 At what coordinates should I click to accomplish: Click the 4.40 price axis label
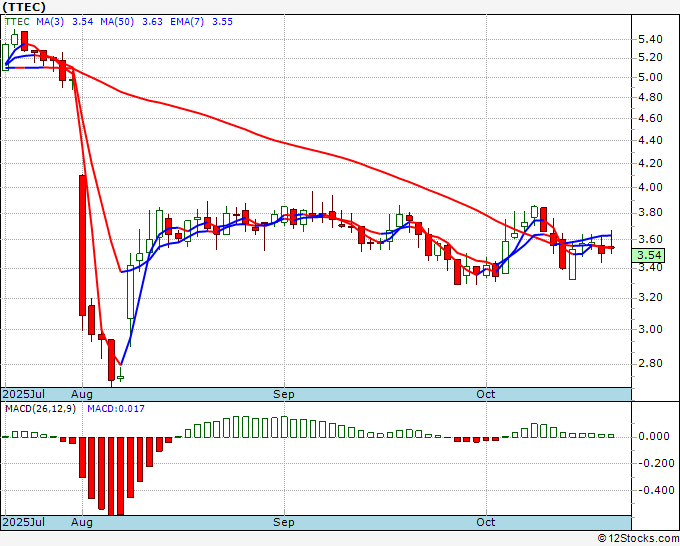coord(650,141)
